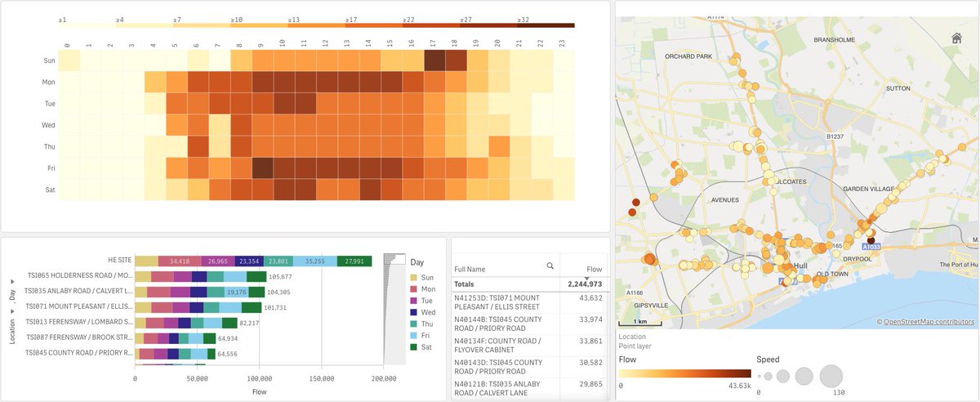
Task: Open the OpenStreetMap contributors link
Action: (929, 322)
